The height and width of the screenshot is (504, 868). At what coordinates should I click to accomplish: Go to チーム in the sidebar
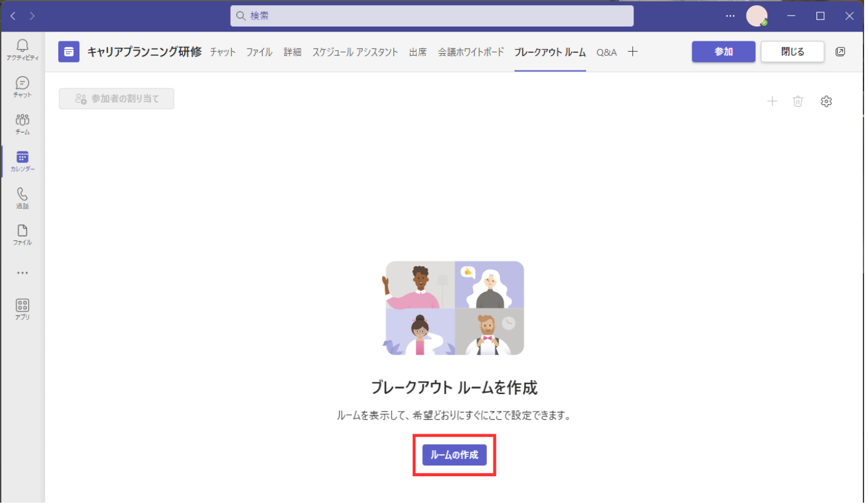(x=23, y=124)
